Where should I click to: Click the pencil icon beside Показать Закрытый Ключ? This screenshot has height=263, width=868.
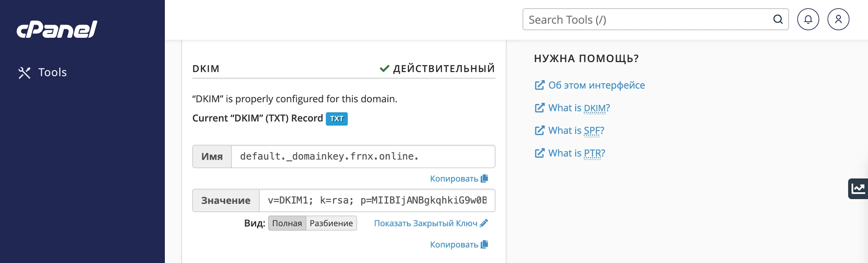click(484, 223)
